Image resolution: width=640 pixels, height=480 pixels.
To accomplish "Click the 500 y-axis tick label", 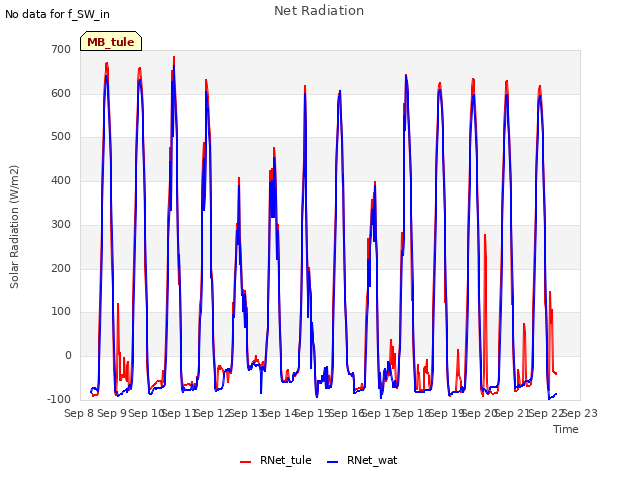I will click(x=61, y=137).
